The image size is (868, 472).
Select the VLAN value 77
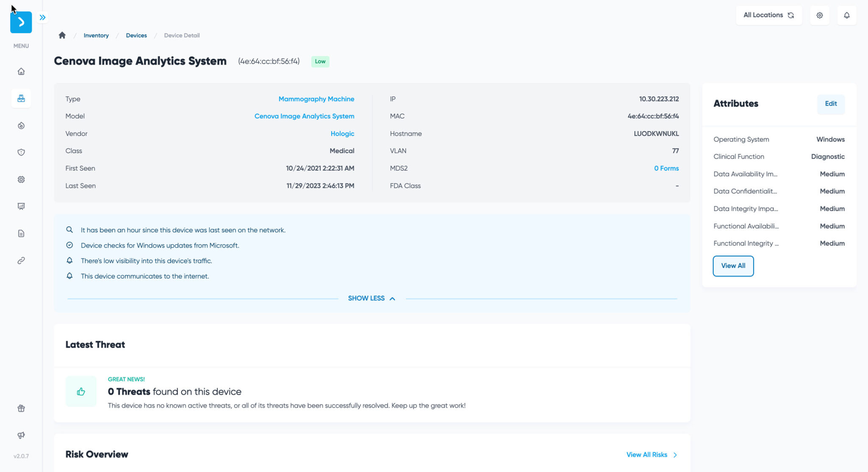tap(676, 151)
